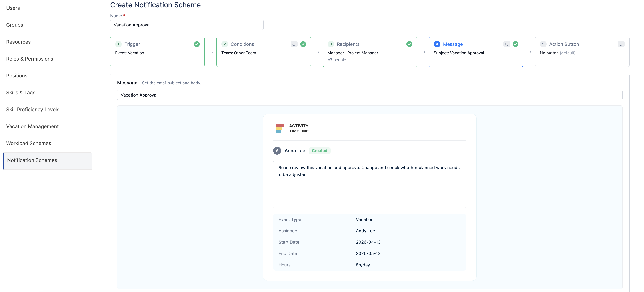This screenshot has height=292, width=644.
Task: Open Skill Proficiency Levels page
Action: (47, 109)
